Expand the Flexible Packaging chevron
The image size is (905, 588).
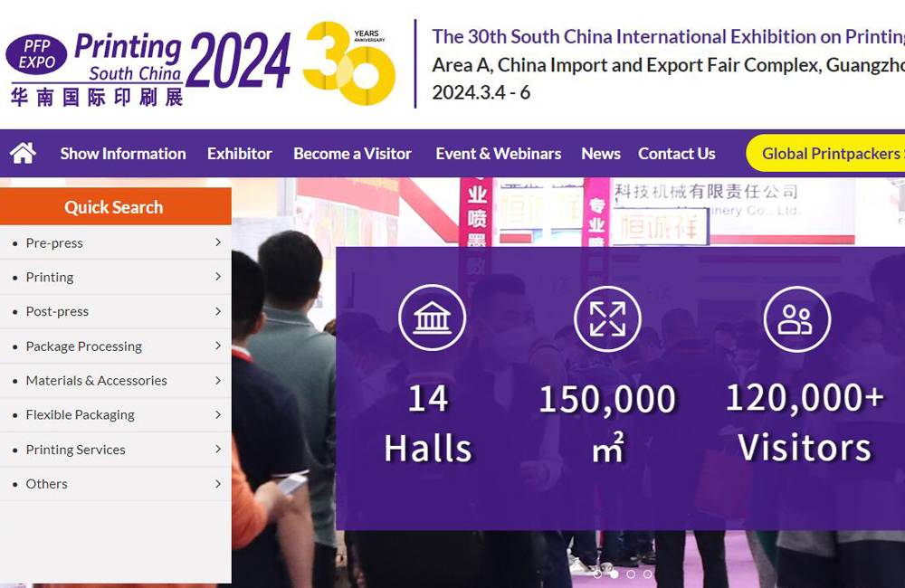pyautogui.click(x=218, y=415)
